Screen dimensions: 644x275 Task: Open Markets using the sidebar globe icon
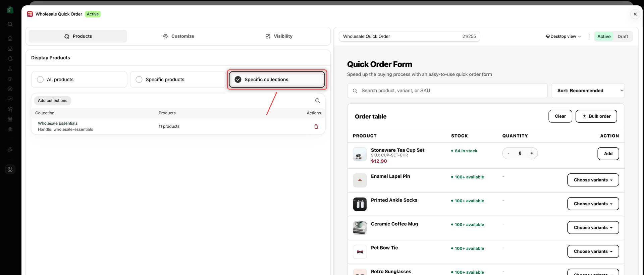point(10,109)
